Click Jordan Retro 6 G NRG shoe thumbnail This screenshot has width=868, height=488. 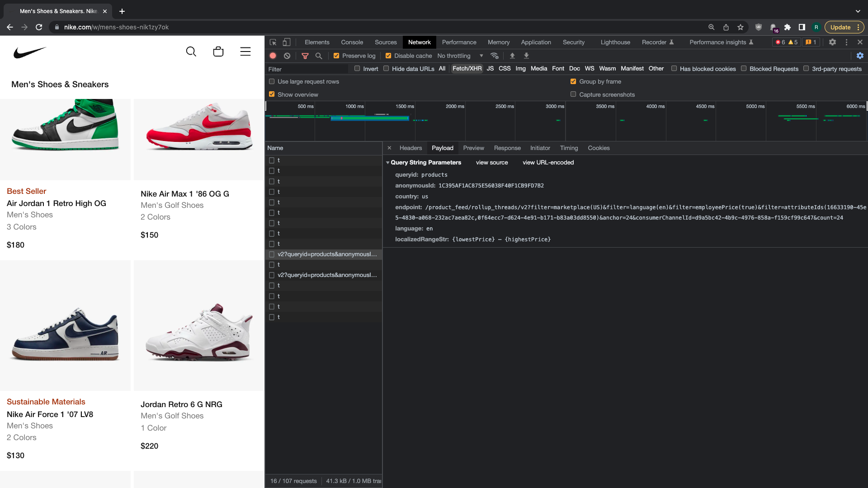199,325
